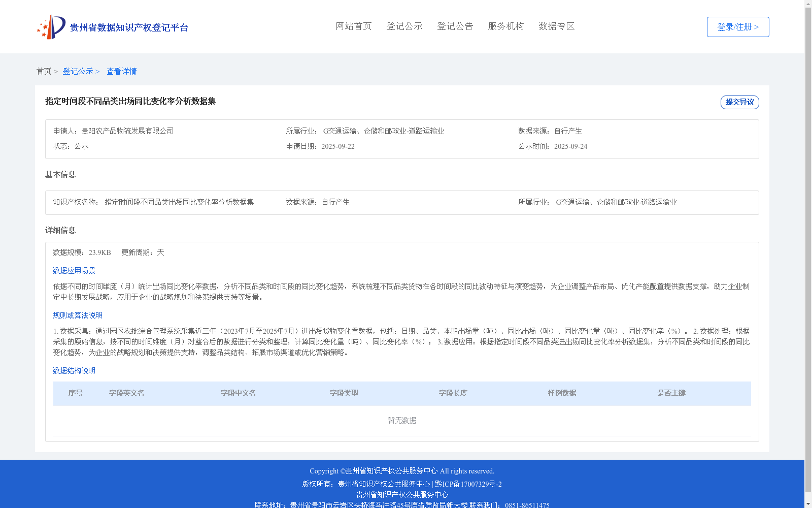Click data size value 23.9KB
The width and height of the screenshot is (812, 508).
100,252
